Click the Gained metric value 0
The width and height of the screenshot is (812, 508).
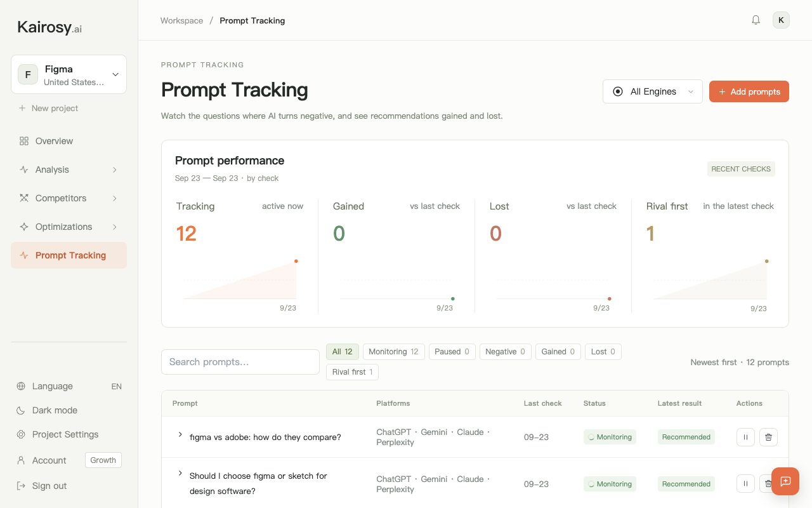[339, 234]
